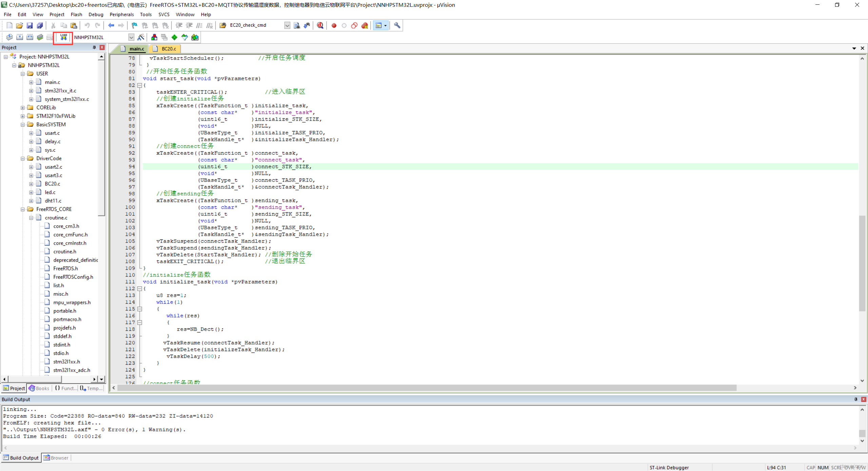Start a batch build icon
Image resolution: width=868 pixels, height=471 pixels.
pos(40,37)
